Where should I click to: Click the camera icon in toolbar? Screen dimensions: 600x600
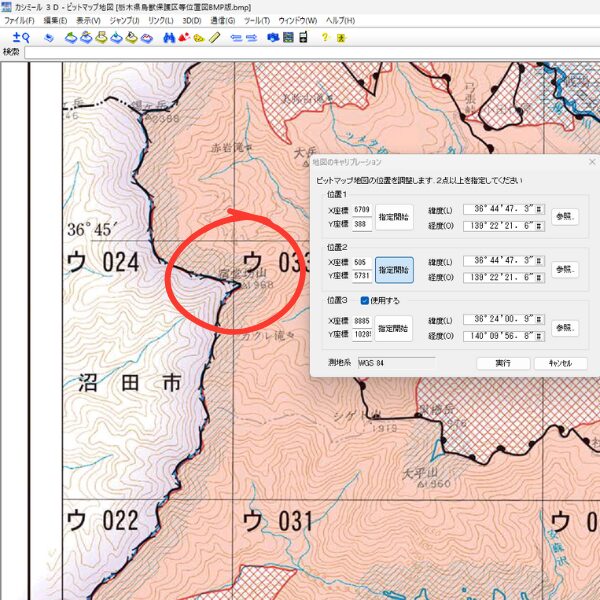pyautogui.click(x=273, y=37)
